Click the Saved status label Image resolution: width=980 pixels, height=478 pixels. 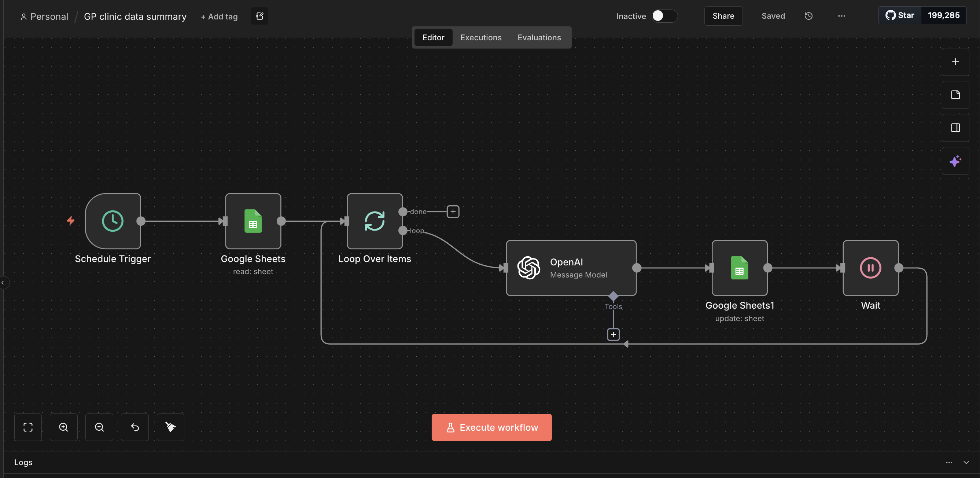[x=773, y=16]
